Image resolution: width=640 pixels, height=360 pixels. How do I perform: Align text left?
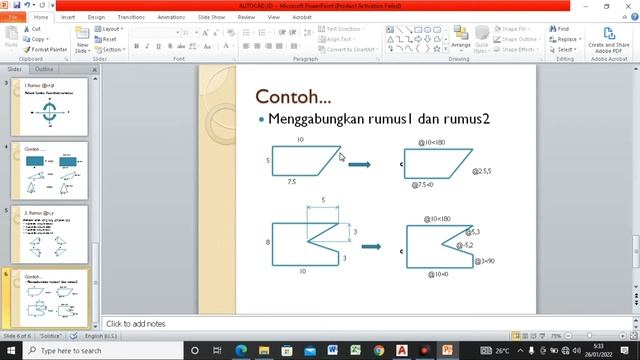[x=246, y=46]
